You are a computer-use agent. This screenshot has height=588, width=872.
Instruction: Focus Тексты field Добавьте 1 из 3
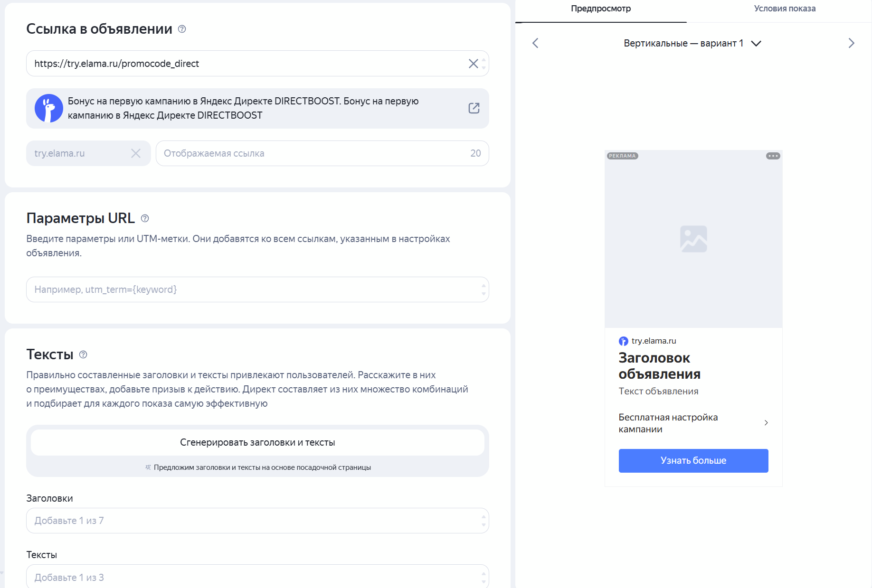tap(257, 576)
